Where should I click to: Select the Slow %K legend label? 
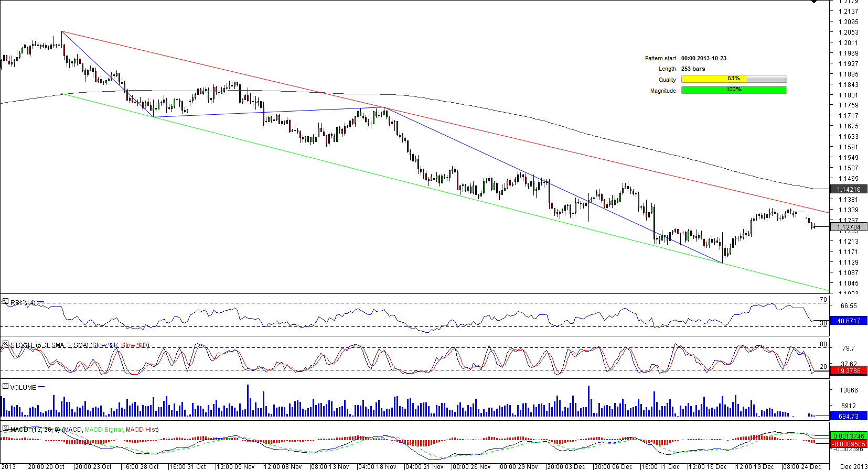click(105, 345)
